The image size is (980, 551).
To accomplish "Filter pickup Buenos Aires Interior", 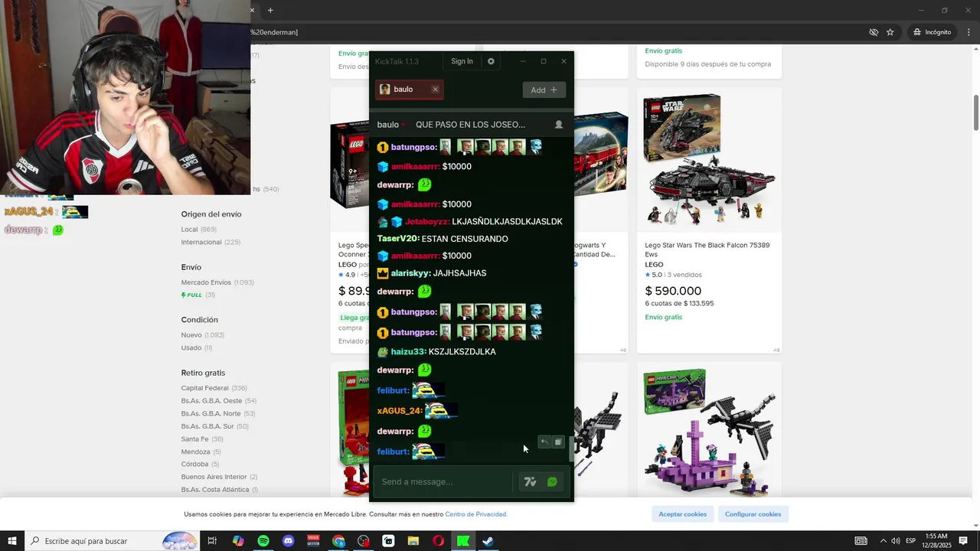I will point(214,477).
